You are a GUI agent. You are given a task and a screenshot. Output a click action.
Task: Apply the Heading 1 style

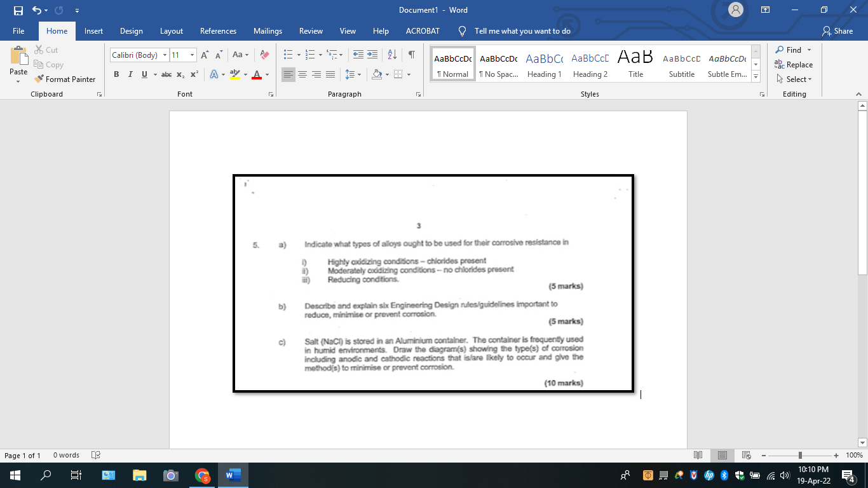(544, 64)
